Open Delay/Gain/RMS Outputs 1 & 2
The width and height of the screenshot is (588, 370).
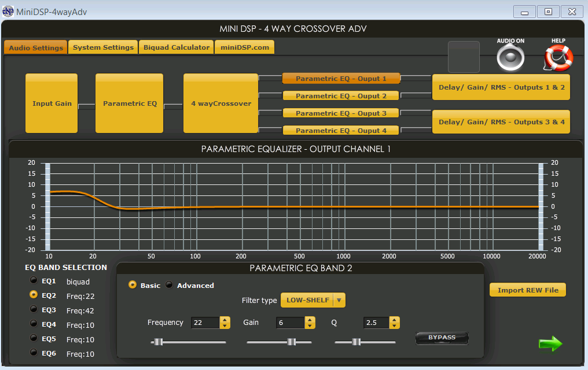501,87
